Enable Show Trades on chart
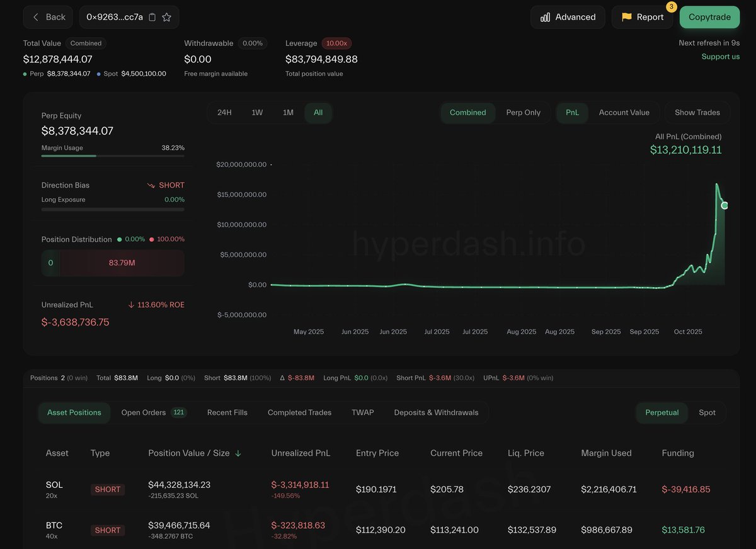756x549 pixels. [697, 113]
